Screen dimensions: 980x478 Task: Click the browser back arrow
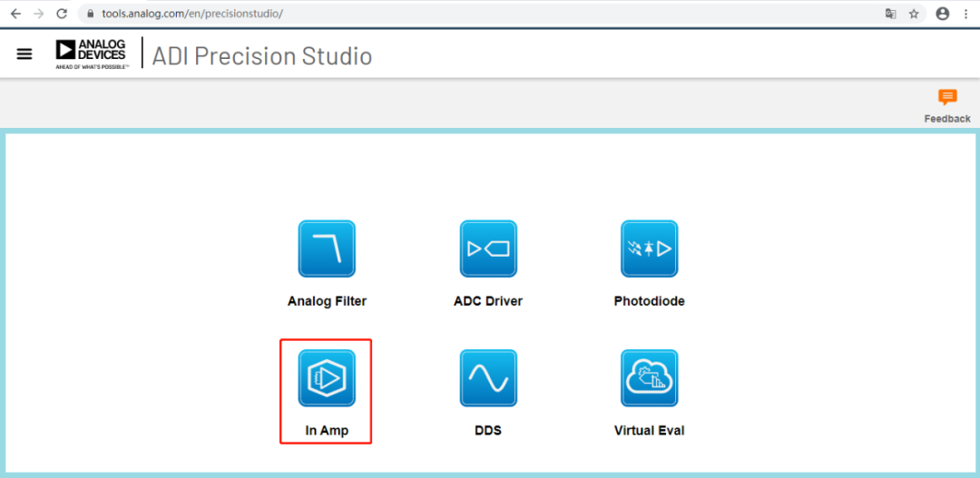(15, 14)
